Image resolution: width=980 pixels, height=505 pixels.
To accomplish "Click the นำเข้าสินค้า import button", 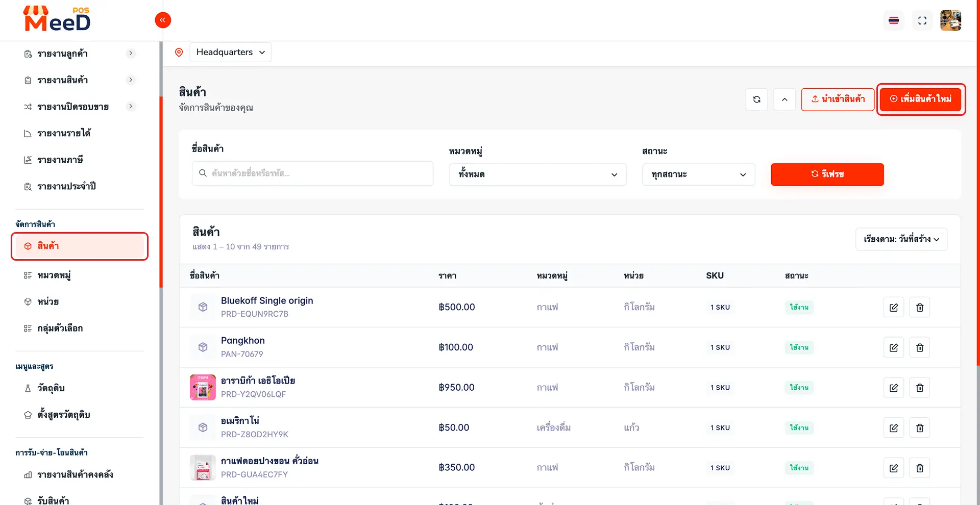I will pos(838,99).
